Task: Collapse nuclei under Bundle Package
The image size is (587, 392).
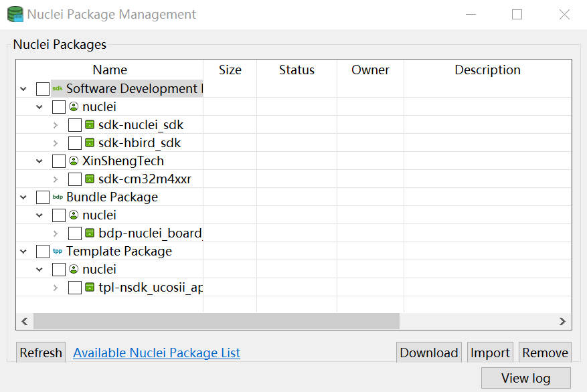Action: pos(39,215)
